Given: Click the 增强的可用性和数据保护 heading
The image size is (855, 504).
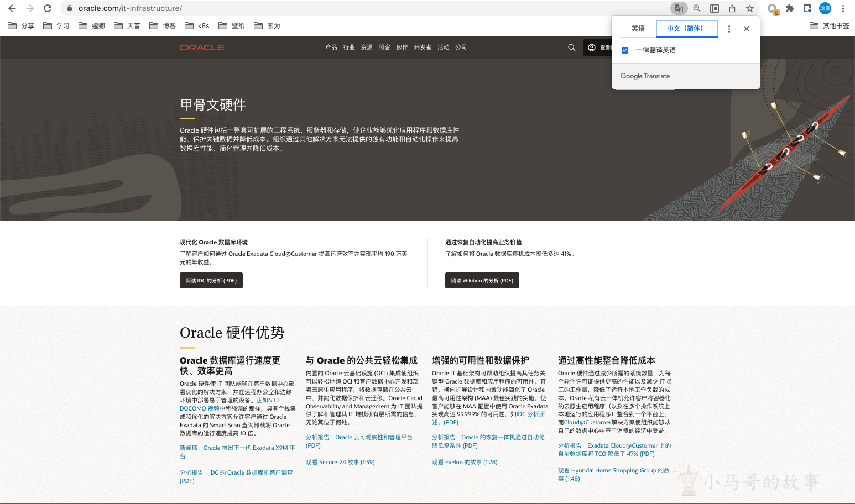Looking at the screenshot, I should 481,360.
